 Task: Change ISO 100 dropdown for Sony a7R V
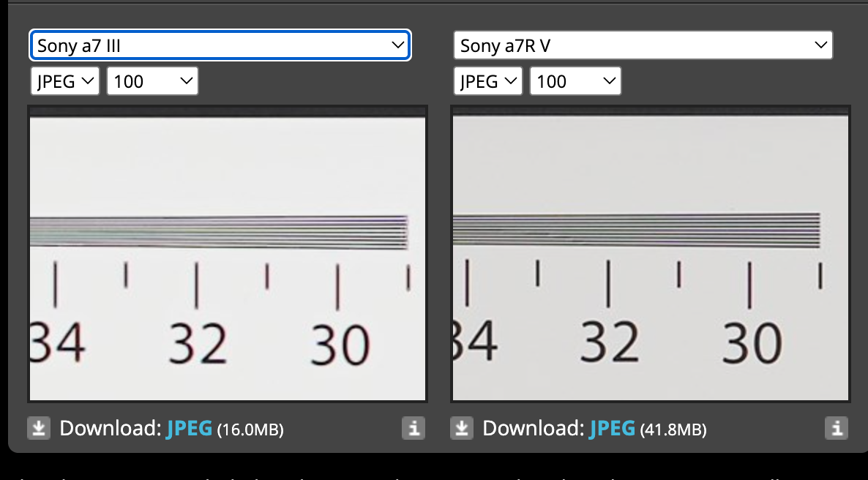[x=575, y=81]
